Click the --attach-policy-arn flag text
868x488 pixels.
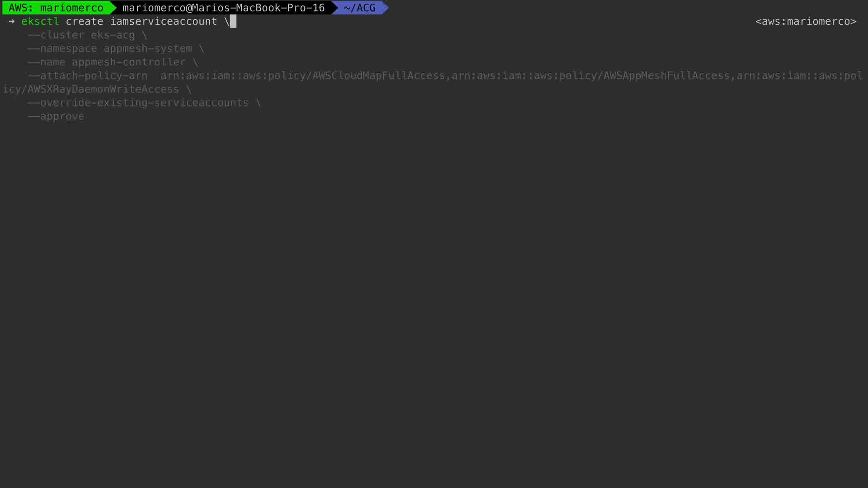(88, 75)
